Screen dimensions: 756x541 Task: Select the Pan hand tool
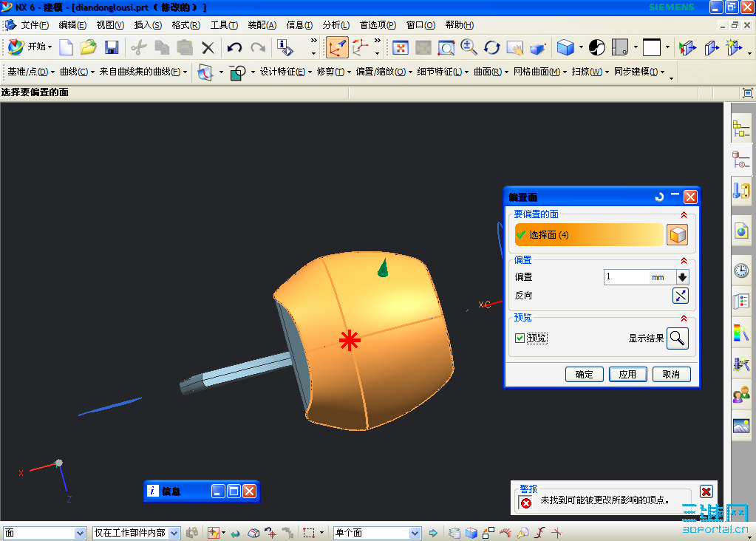[x=515, y=47]
